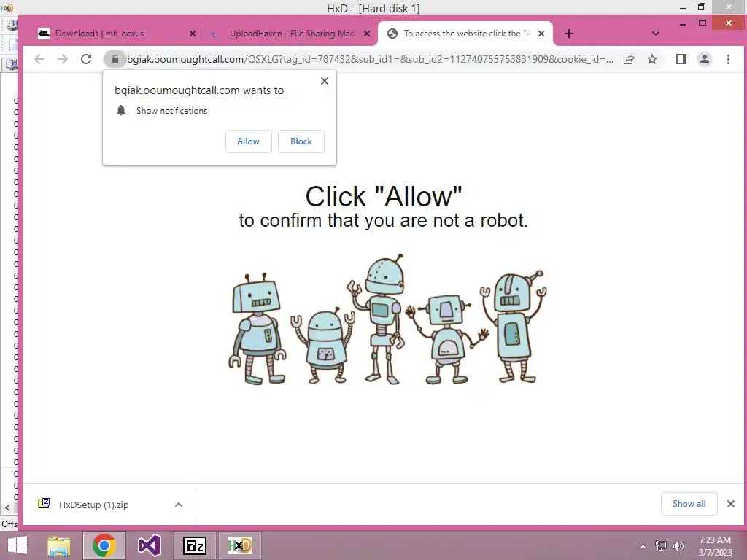The width and height of the screenshot is (747, 560).
Task: Click the robots illustration
Action: 388,319
